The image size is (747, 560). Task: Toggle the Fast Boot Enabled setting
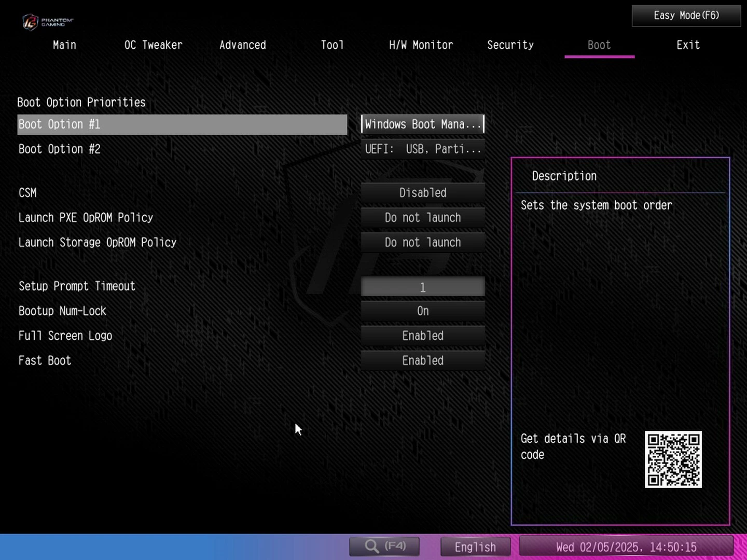[x=423, y=360]
